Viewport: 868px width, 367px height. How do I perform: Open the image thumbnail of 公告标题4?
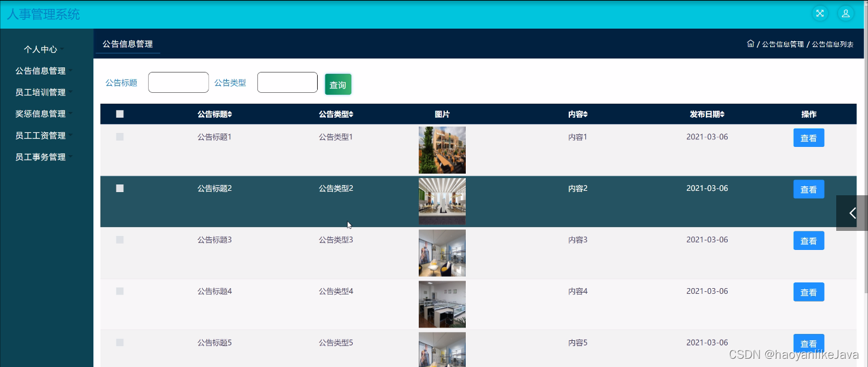tap(442, 304)
